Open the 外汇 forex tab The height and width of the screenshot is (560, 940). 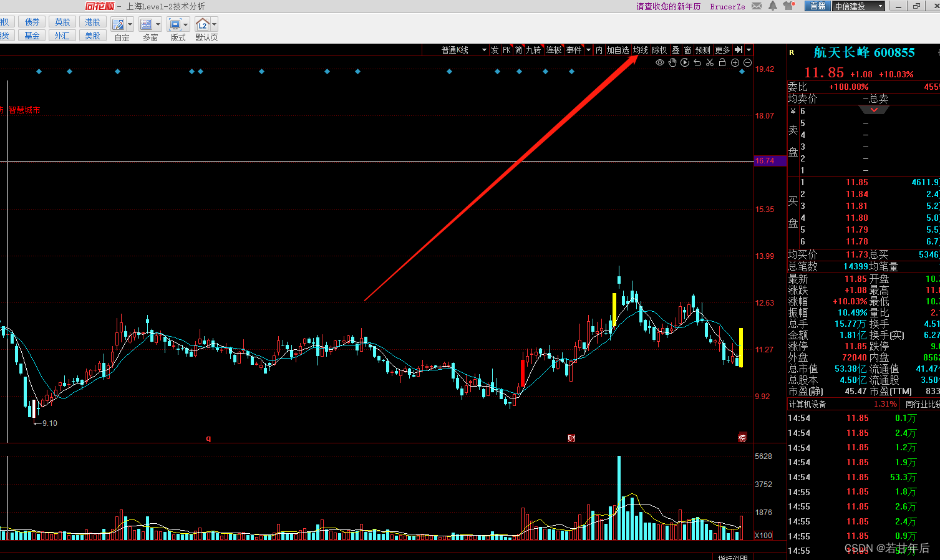62,36
